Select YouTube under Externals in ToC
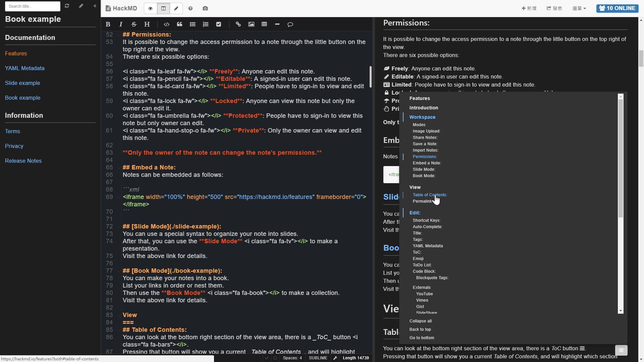644x362 pixels. 424,294
